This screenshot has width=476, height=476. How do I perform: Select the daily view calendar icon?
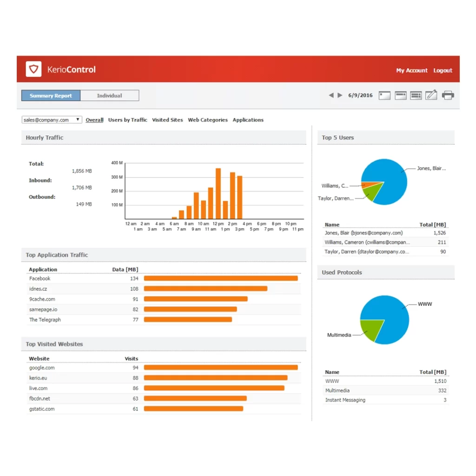click(x=384, y=95)
